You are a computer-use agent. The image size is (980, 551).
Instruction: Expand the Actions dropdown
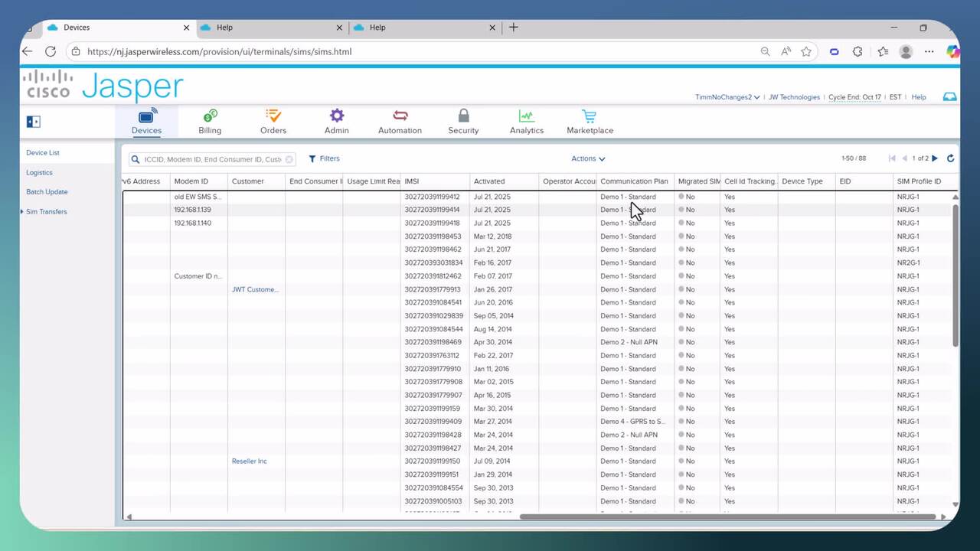588,158
